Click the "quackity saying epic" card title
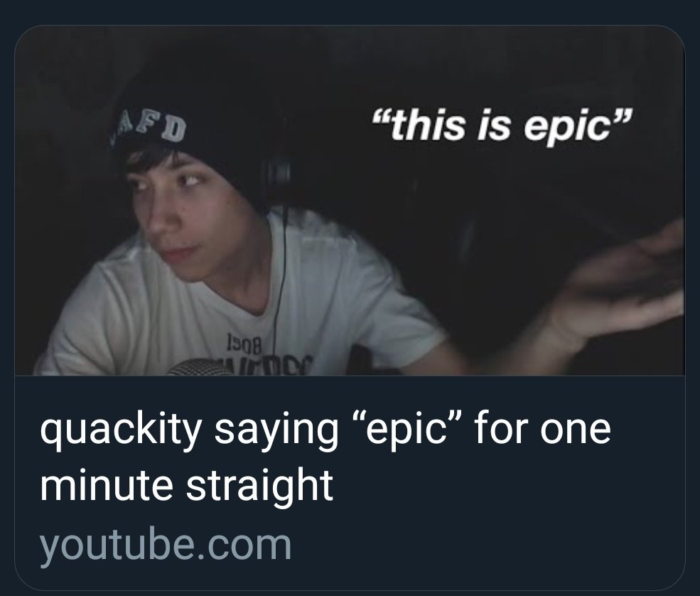The width and height of the screenshot is (700, 596). pyautogui.click(x=325, y=457)
